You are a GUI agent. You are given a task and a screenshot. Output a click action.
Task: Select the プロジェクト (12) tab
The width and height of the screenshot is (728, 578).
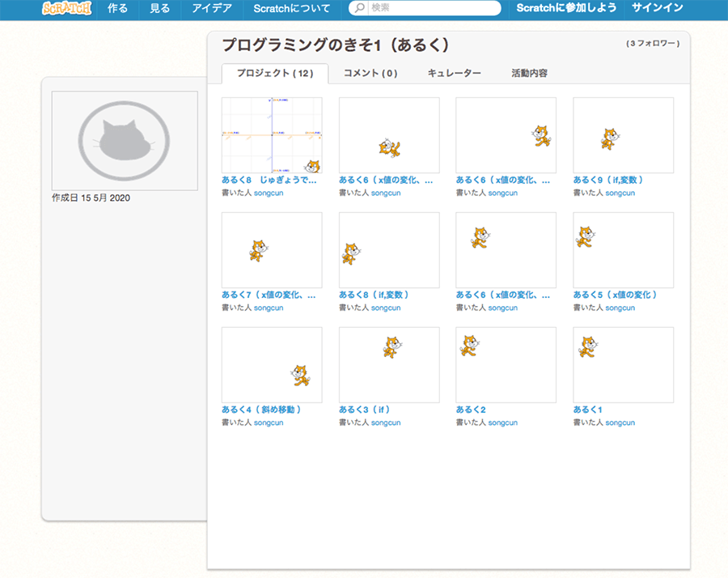coord(275,74)
